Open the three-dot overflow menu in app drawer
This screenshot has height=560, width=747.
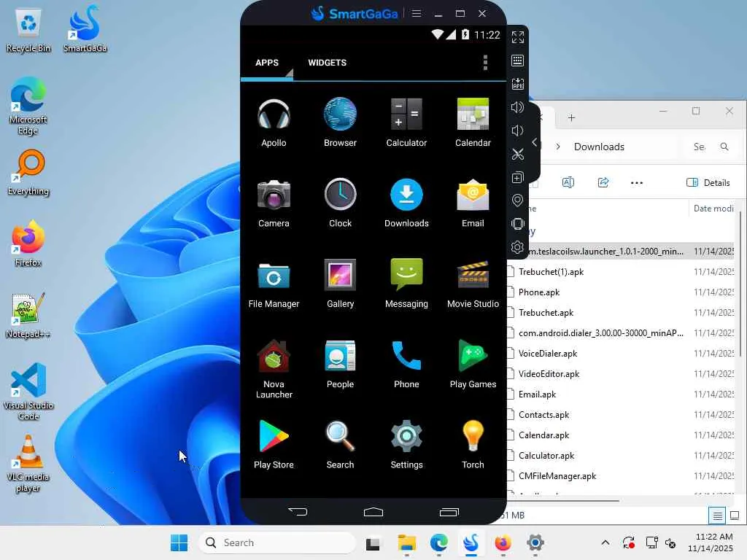(x=485, y=63)
